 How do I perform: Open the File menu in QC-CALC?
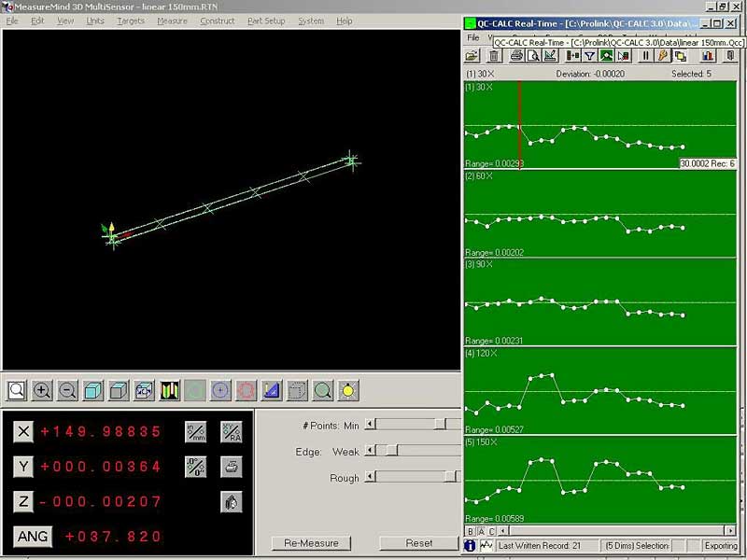[472, 38]
